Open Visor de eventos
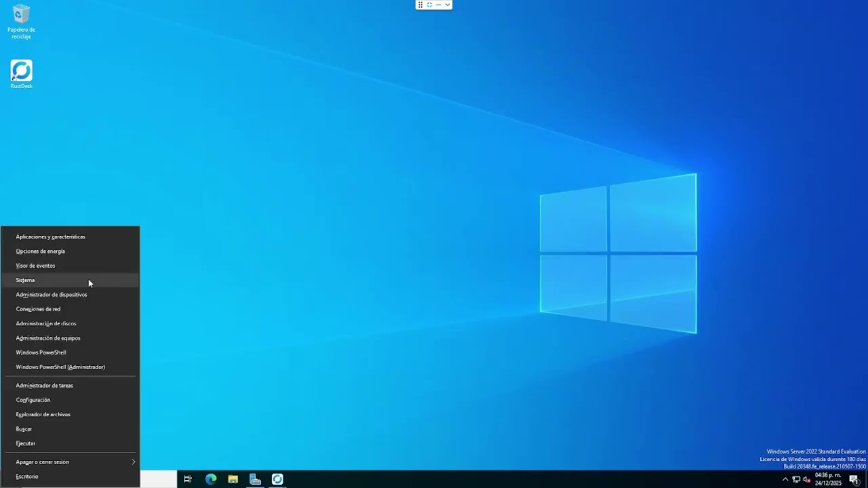 (71, 266)
